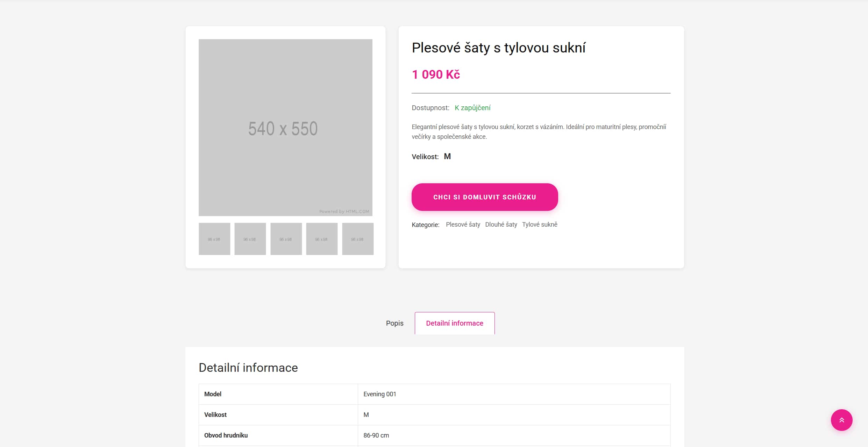Image resolution: width=868 pixels, height=447 pixels.
Task: Select the first product thumbnail
Action: point(214,239)
